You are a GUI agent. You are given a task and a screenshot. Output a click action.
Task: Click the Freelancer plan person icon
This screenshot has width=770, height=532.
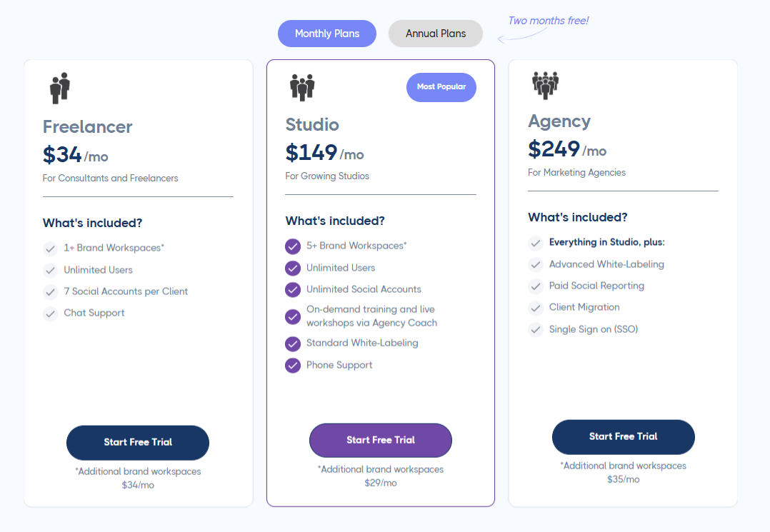pos(59,87)
